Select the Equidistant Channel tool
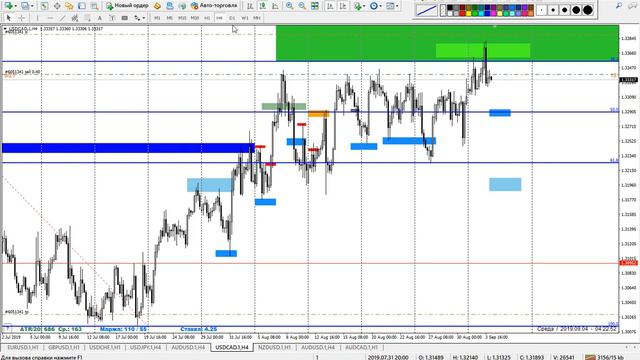This screenshot has width=640, height=360. (x=75, y=18)
